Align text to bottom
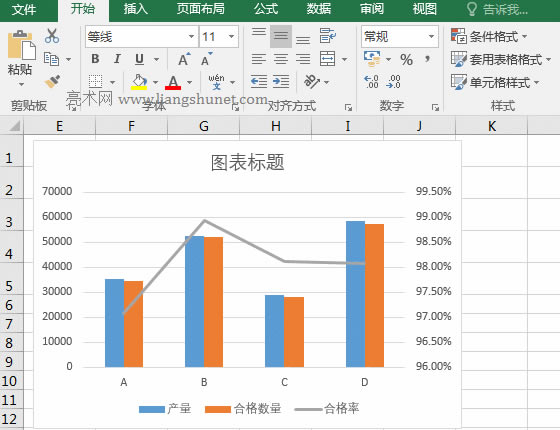560x430 pixels. (303, 40)
